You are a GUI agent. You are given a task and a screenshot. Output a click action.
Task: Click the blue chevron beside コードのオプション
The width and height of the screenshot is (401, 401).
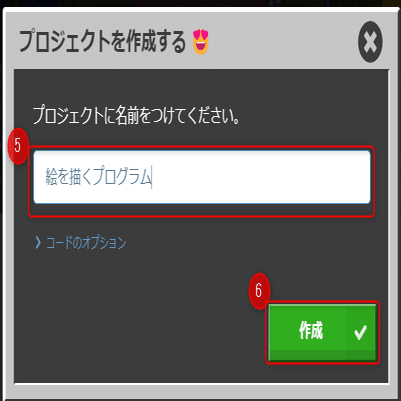[x=38, y=243]
